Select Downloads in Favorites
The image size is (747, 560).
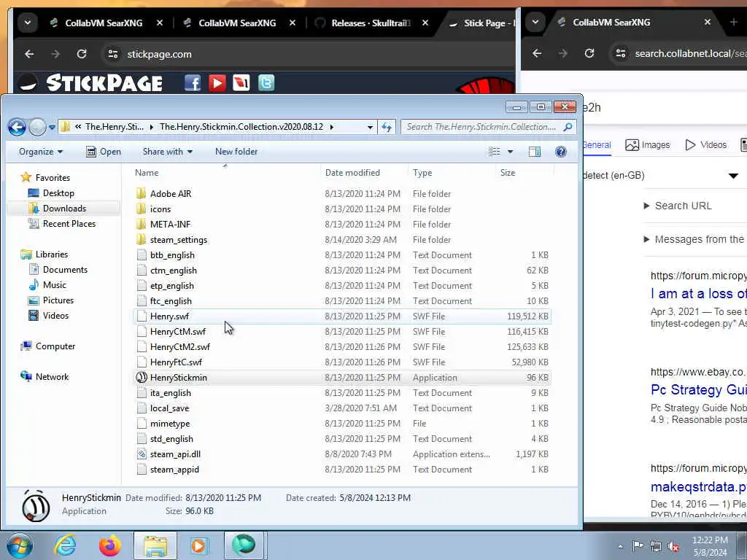[x=64, y=209]
